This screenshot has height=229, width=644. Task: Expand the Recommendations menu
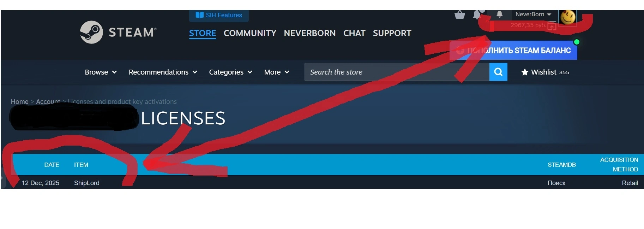click(x=163, y=72)
